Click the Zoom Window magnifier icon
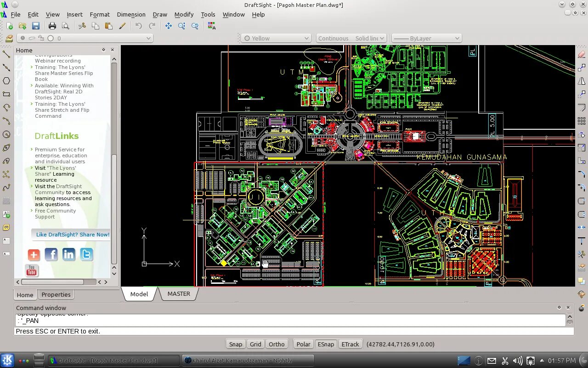The width and height of the screenshot is (588, 368). 182,26
